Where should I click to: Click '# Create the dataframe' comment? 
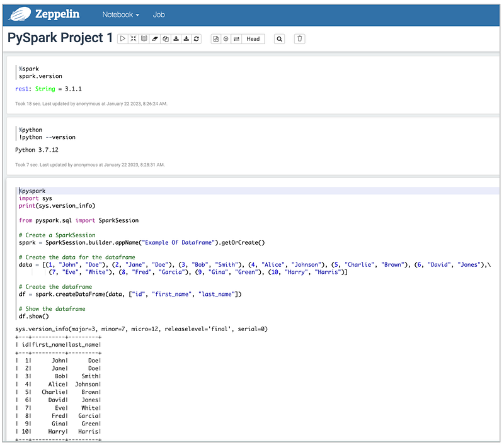point(55,287)
